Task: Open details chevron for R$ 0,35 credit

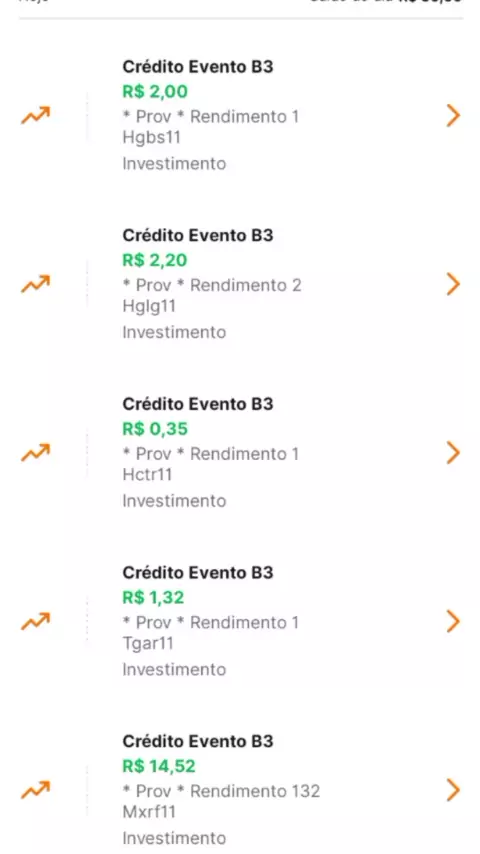Action: (453, 453)
